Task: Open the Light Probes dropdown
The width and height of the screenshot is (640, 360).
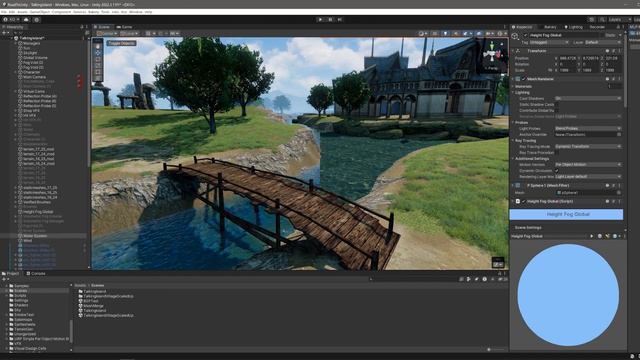Action: (588, 129)
